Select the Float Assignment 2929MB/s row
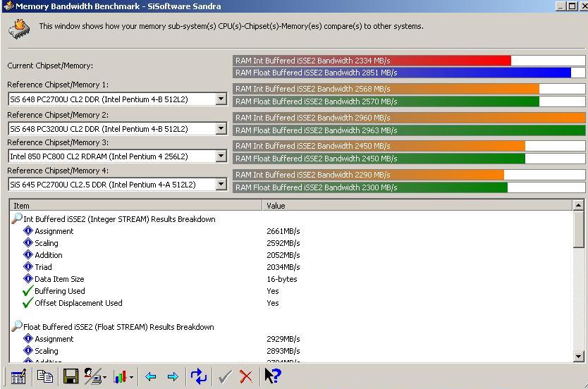588x389 pixels. click(x=291, y=339)
